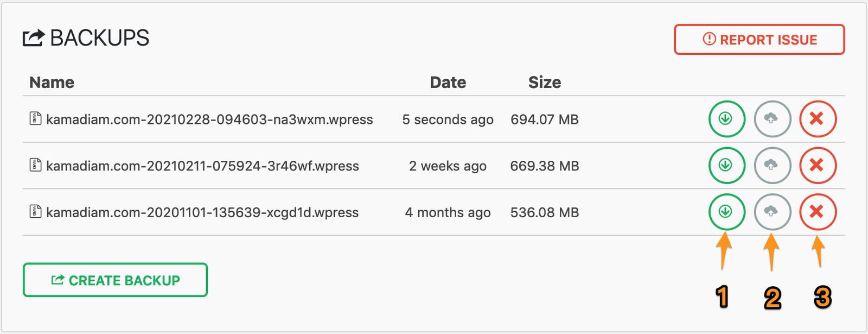Click the Date column header
This screenshot has width=868, height=334.
tap(448, 83)
